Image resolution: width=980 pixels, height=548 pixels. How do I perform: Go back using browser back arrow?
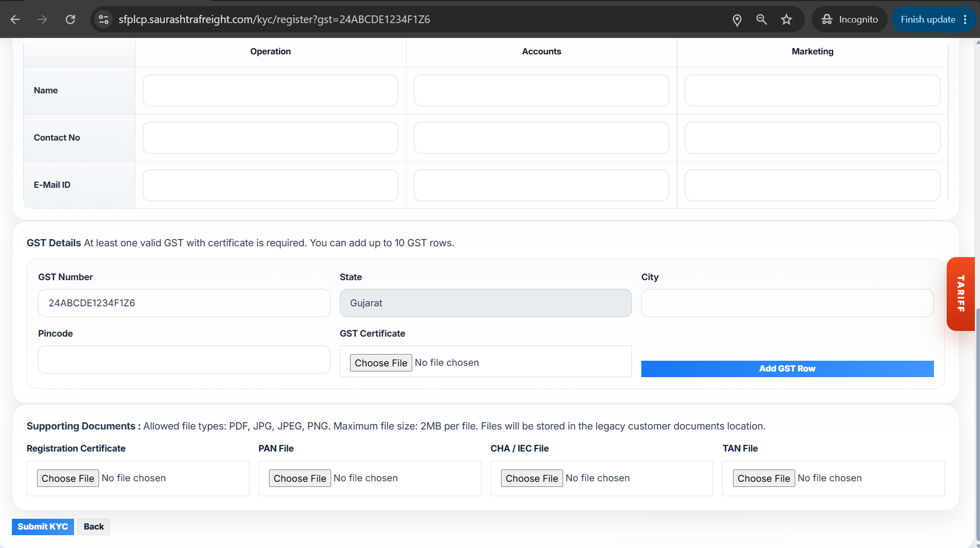[15, 19]
